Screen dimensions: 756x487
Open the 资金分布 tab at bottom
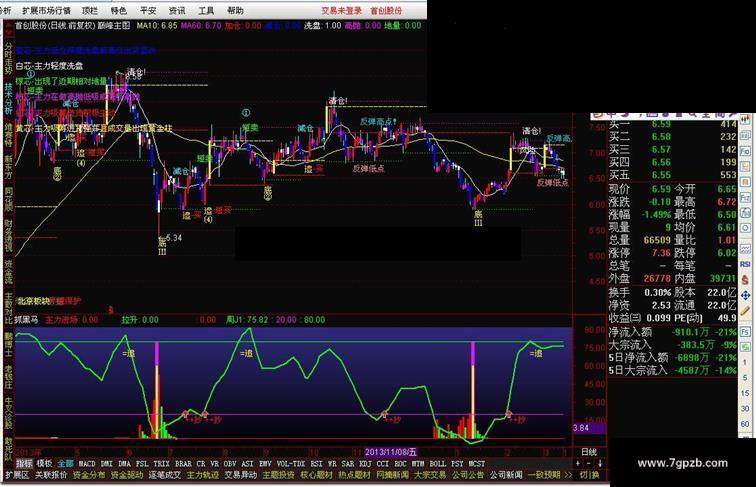click(x=89, y=475)
